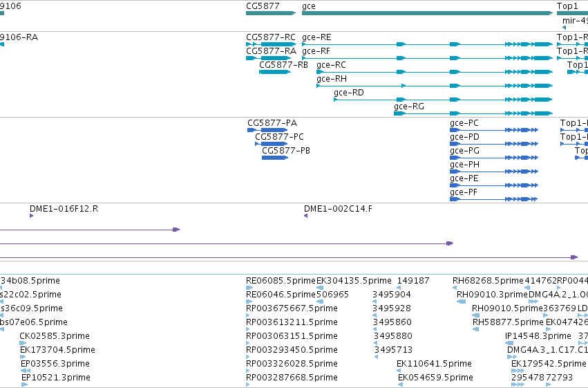Click EST label EK179542.5prime
This screenshot has width=588, height=388.
pyautogui.click(x=548, y=364)
